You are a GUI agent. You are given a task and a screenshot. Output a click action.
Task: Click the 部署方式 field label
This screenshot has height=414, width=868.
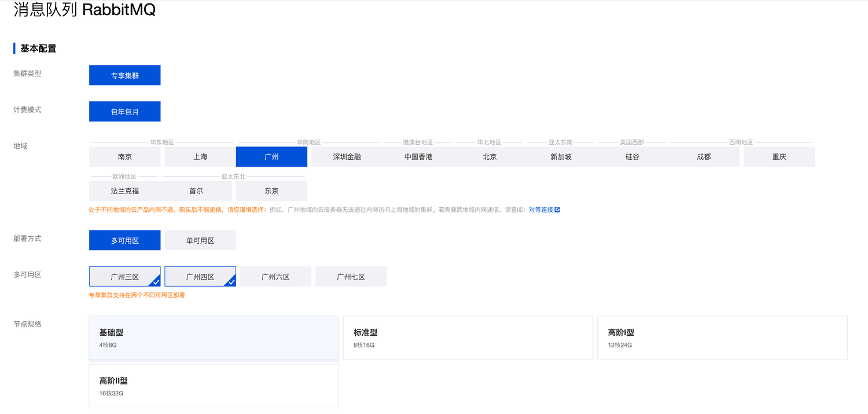[27, 239]
